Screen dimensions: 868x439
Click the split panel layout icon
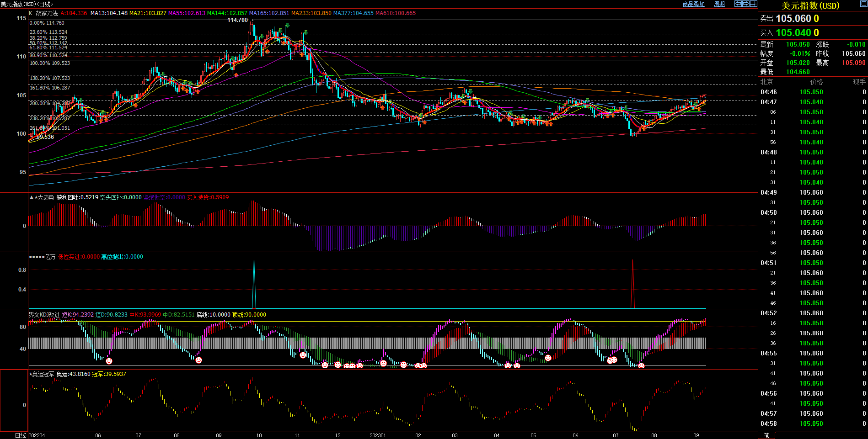[x=754, y=4]
